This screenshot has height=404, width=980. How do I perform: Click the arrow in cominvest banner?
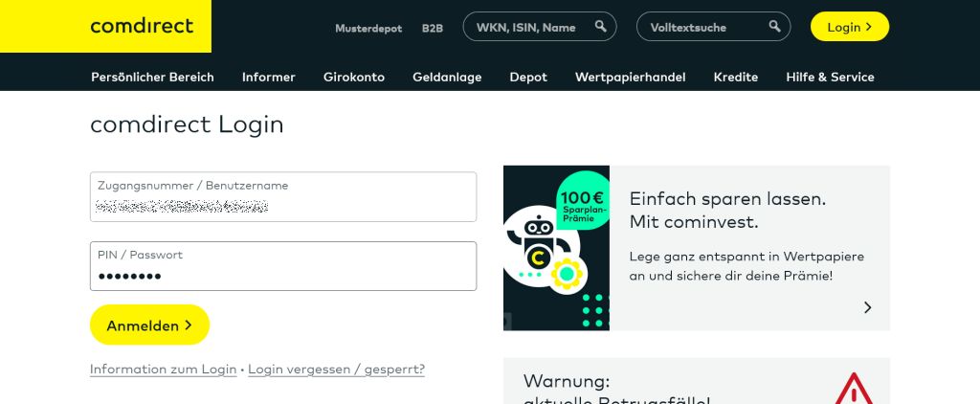pyautogui.click(x=867, y=307)
